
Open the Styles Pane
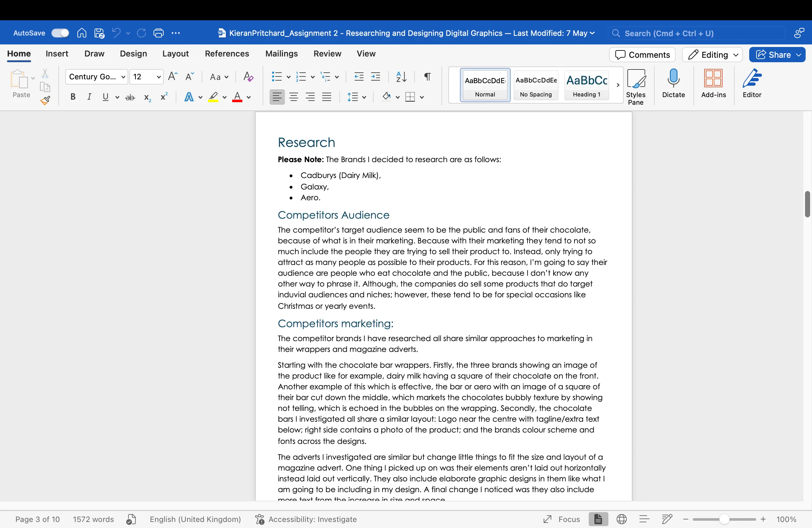click(637, 85)
